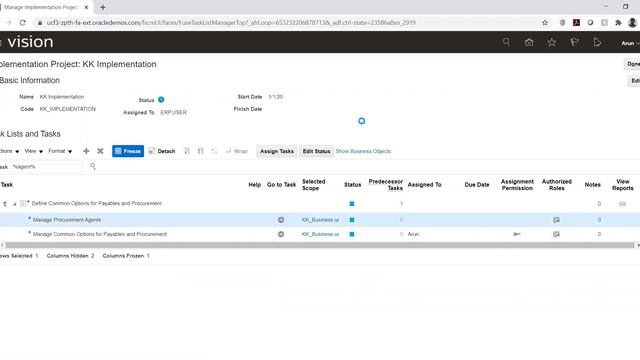Open Authorized Roles for Manage Common Options
The image size is (640, 360).
coord(556,234)
